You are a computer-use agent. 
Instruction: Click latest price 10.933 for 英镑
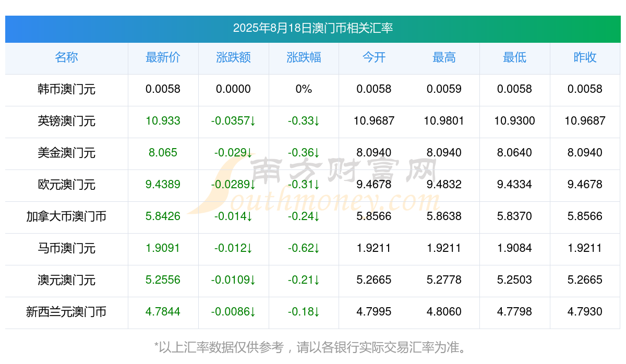[x=163, y=121]
